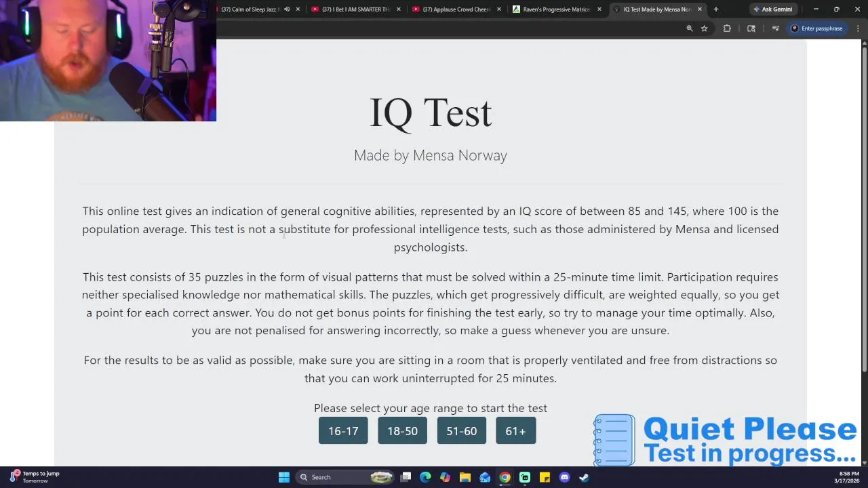
Task: Click the Enter passphrase profile chip
Action: tap(817, 28)
